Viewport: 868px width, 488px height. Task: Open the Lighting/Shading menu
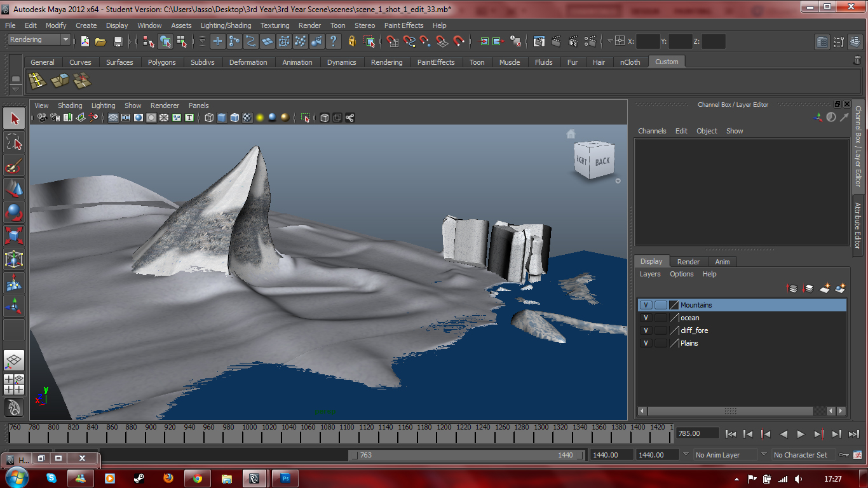tap(226, 25)
